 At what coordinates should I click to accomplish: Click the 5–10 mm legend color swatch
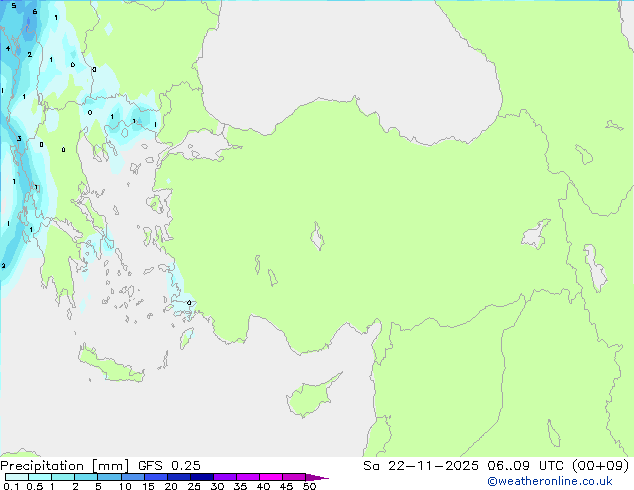click(109, 477)
